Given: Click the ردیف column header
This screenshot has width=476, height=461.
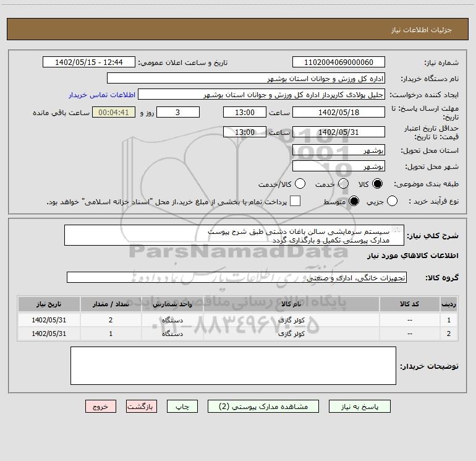Looking at the screenshot, I should click(449, 304).
